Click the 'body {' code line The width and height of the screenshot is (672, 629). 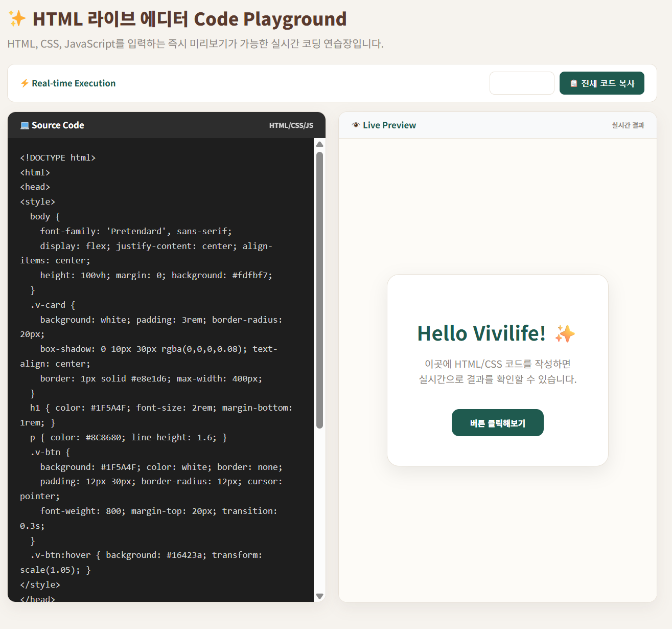[x=45, y=216]
